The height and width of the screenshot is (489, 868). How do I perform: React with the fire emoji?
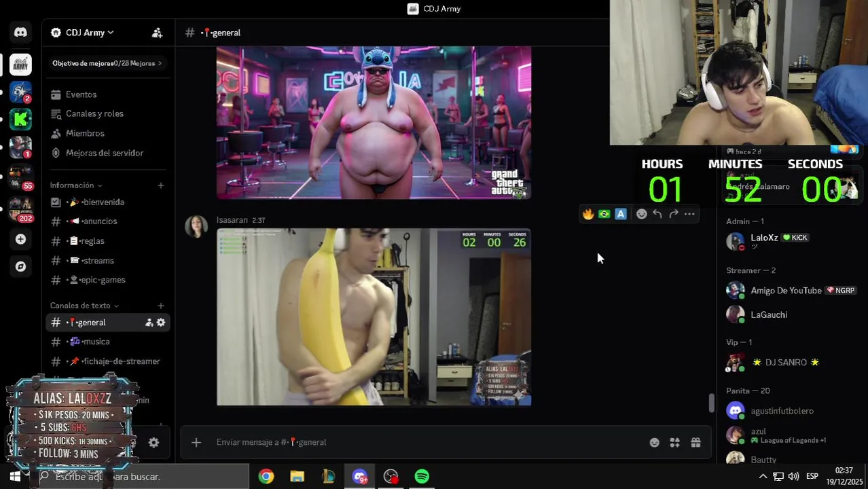(x=588, y=214)
